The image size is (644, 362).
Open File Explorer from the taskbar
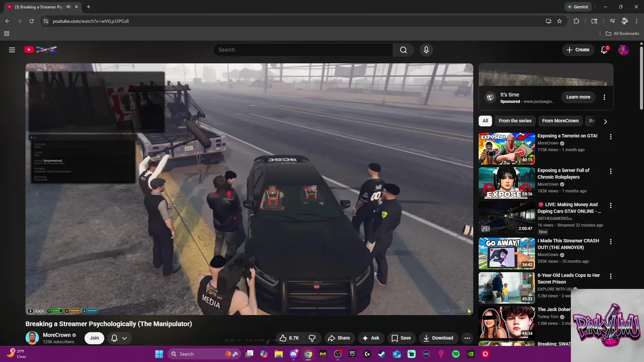(x=279, y=354)
